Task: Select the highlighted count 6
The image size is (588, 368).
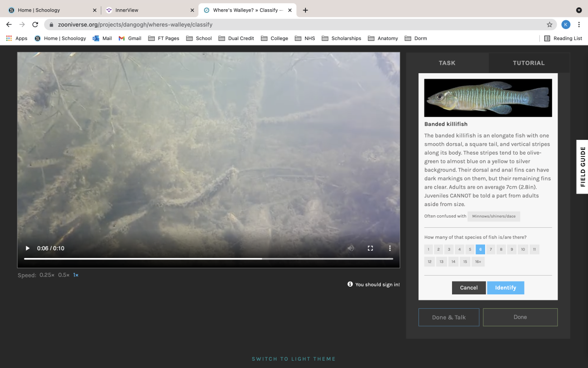Action: coord(481,249)
